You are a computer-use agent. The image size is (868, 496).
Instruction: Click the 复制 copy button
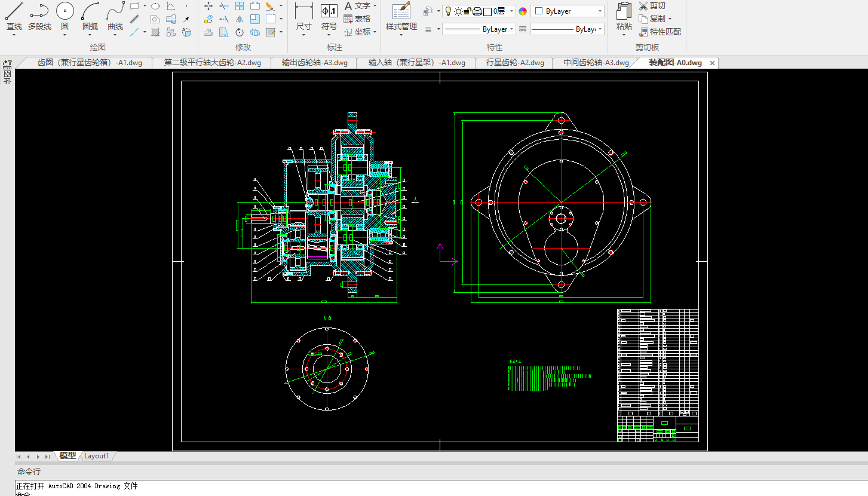(652, 19)
